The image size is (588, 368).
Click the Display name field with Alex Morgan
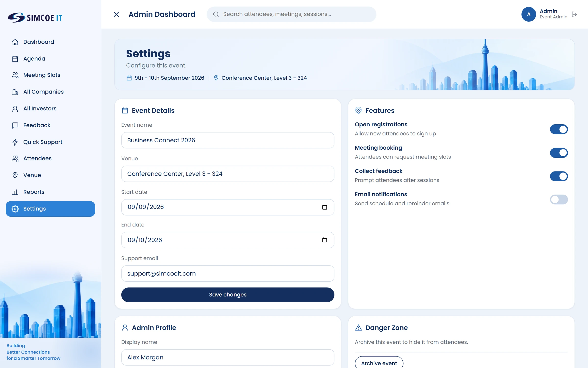pyautogui.click(x=228, y=357)
